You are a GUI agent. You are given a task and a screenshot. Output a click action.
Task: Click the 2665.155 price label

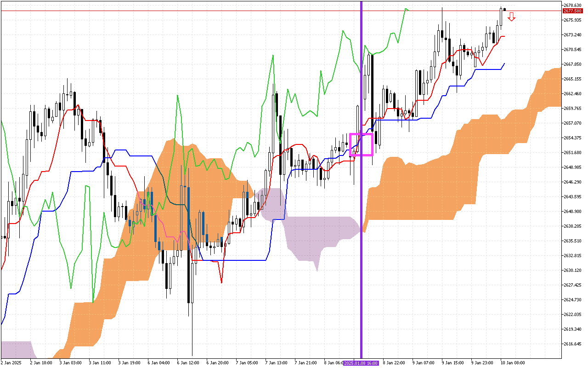[572, 79]
